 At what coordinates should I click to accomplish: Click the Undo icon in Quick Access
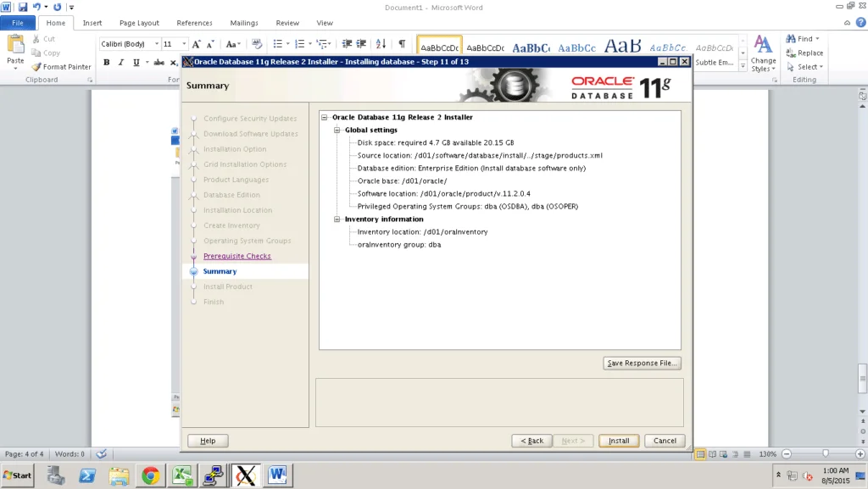36,7
